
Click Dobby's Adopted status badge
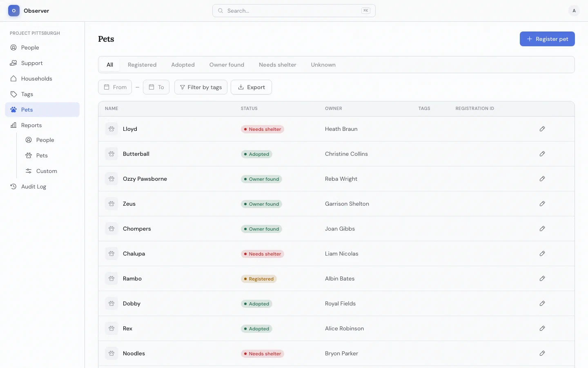256,304
